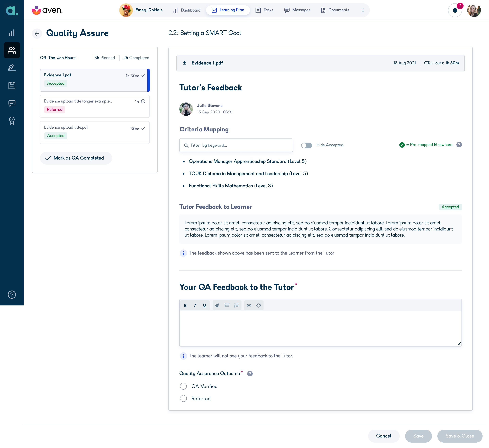
Task: Click the aven logo
Action: (x=47, y=10)
